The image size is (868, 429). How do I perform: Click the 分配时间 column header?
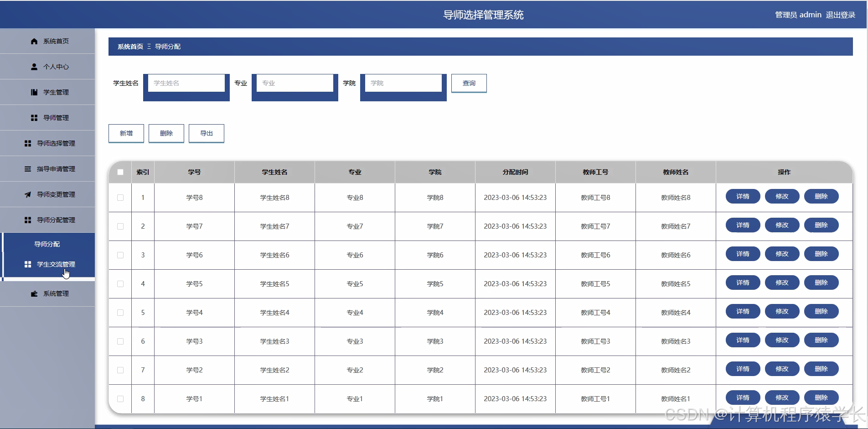tap(515, 172)
